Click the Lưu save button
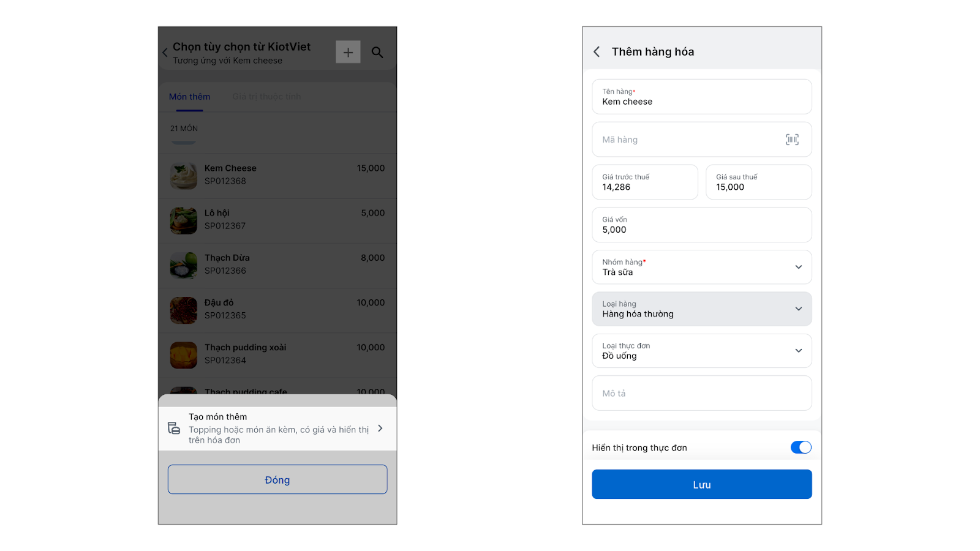The width and height of the screenshot is (980, 551). (701, 484)
